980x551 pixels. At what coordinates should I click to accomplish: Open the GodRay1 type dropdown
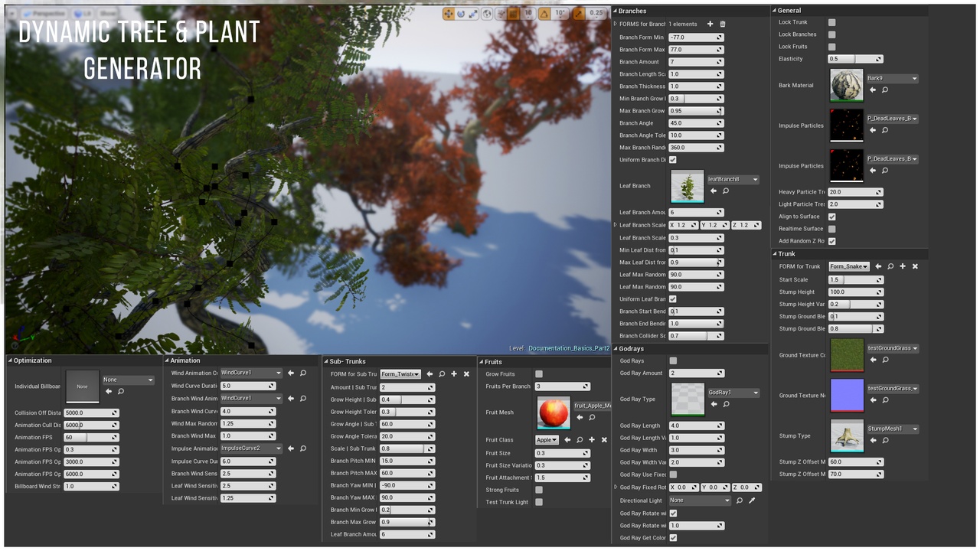coord(733,393)
